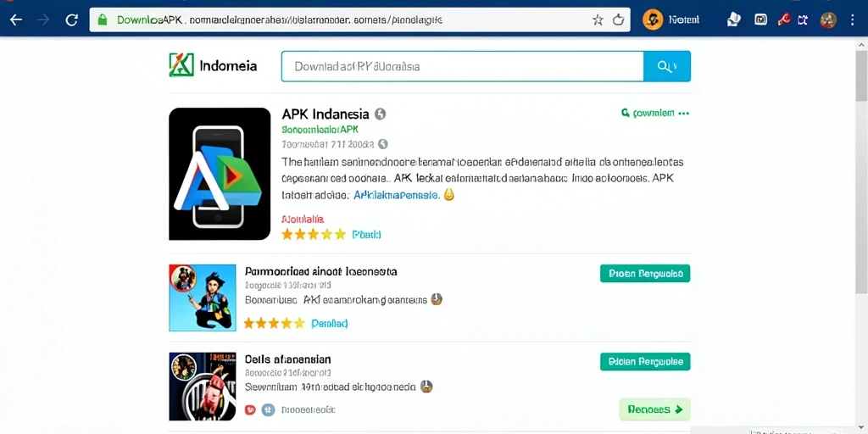Open the three-dot options beside comment link

[684, 113]
